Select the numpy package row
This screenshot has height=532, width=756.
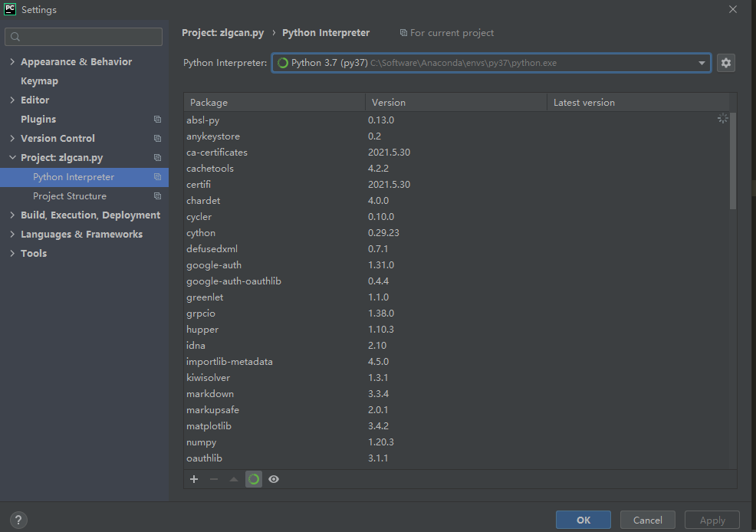coord(456,442)
